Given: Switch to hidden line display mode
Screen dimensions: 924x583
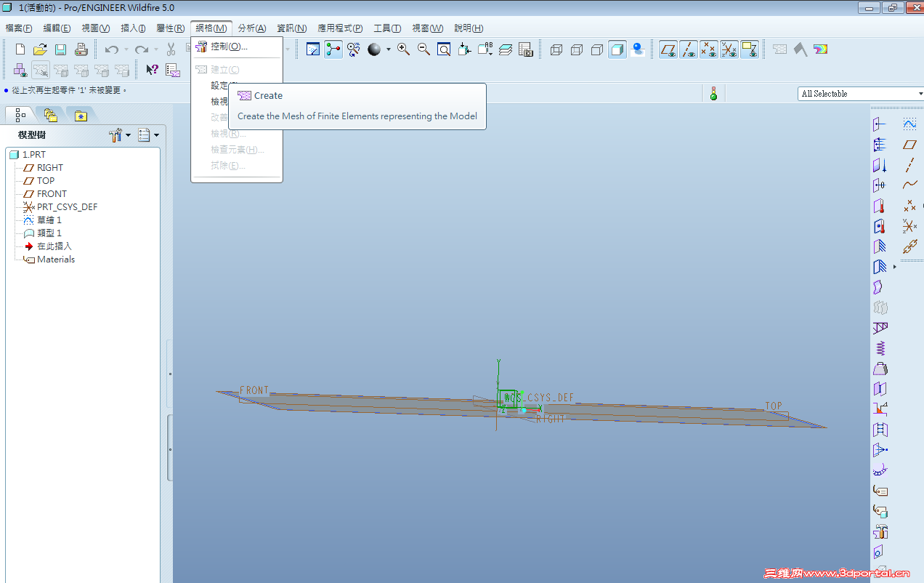Looking at the screenshot, I should 577,49.
